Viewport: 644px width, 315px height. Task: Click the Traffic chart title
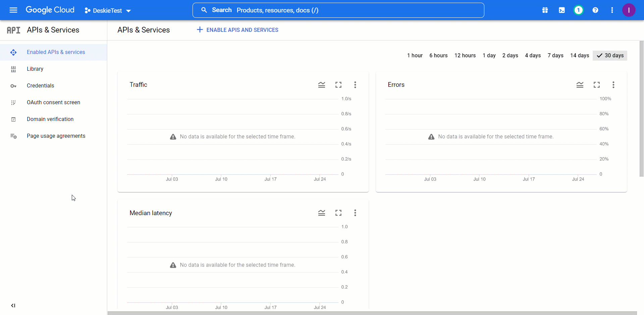pyautogui.click(x=139, y=85)
